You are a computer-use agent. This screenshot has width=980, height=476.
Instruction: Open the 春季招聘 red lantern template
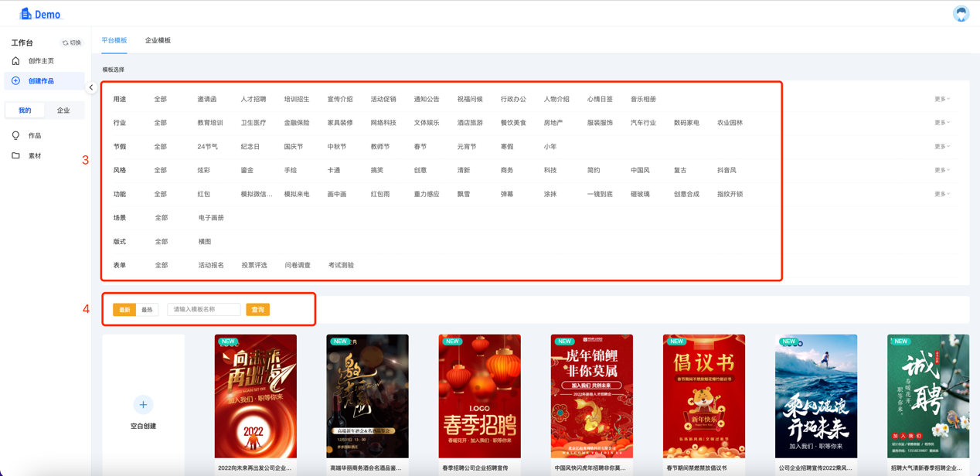click(x=479, y=396)
